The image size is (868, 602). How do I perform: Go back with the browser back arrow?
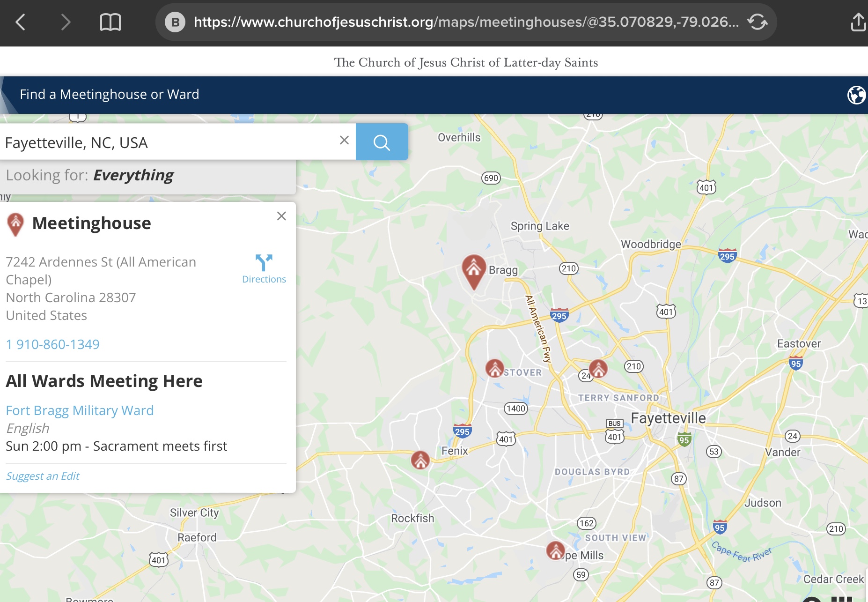(x=21, y=22)
